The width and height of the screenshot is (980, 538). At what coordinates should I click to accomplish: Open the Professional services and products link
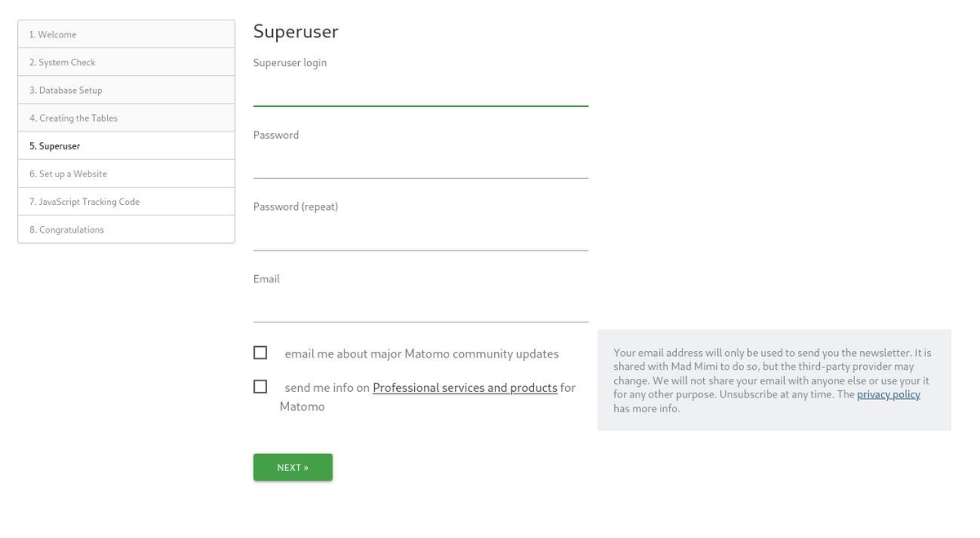[x=465, y=388]
